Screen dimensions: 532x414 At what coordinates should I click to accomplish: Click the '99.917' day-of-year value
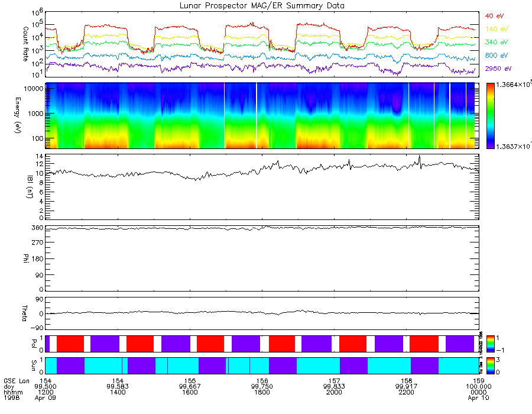(407, 387)
